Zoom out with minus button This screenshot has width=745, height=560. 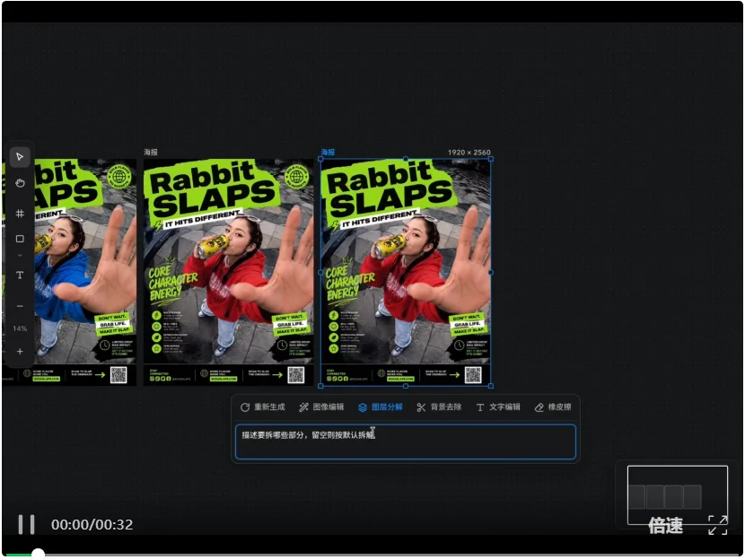(20, 306)
